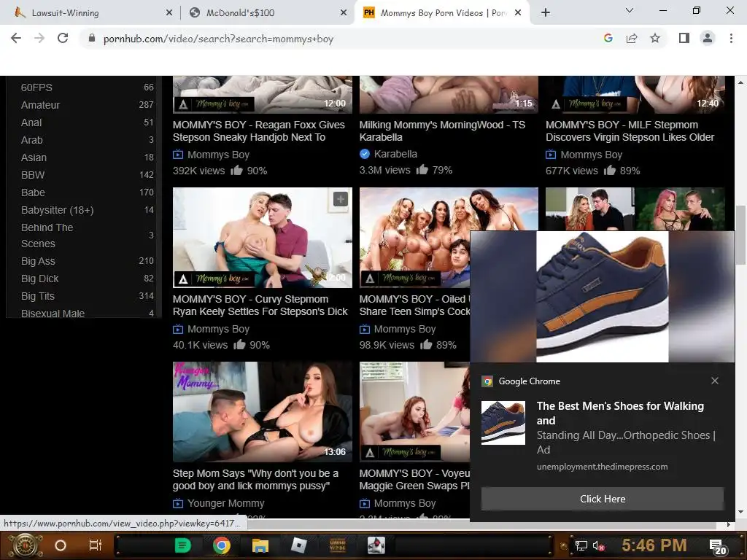Click the Google icon in address bar
This screenshot has height=560, width=747.
pos(608,39)
